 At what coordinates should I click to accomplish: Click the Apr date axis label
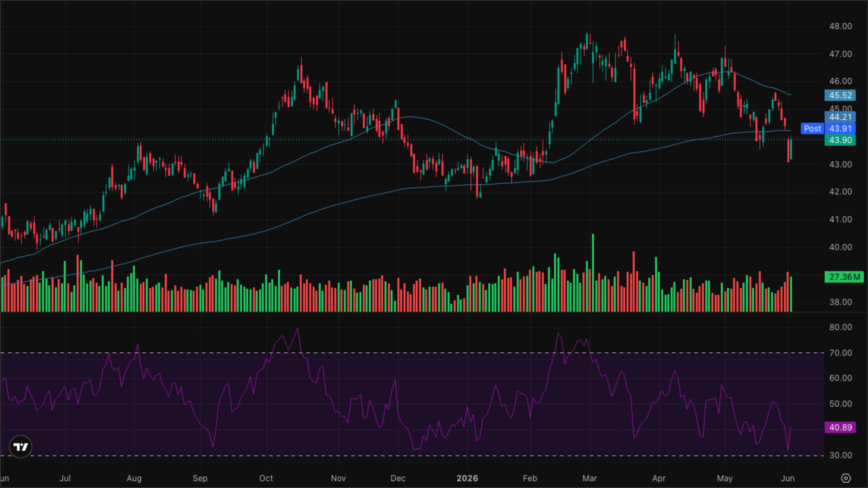click(x=659, y=478)
